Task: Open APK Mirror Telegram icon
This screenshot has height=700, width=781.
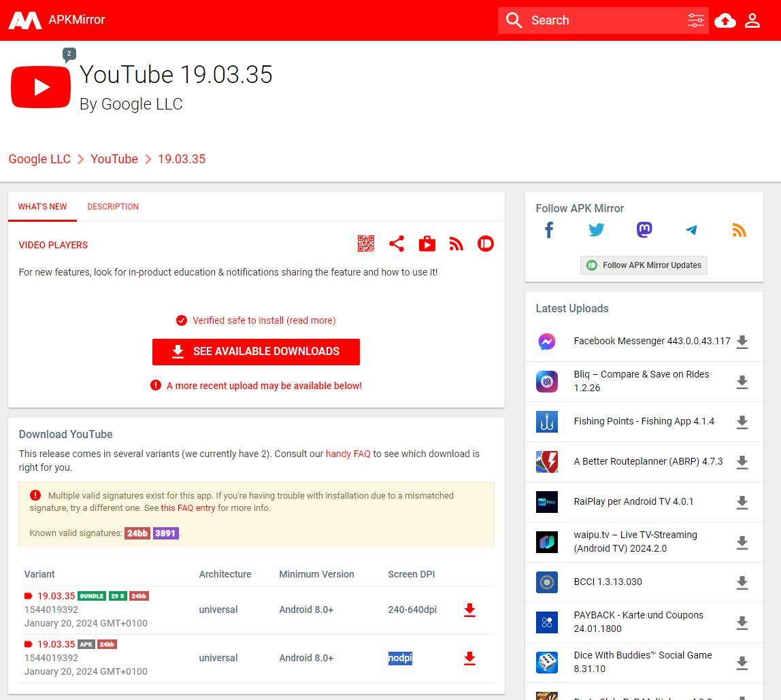Action: 691,230
